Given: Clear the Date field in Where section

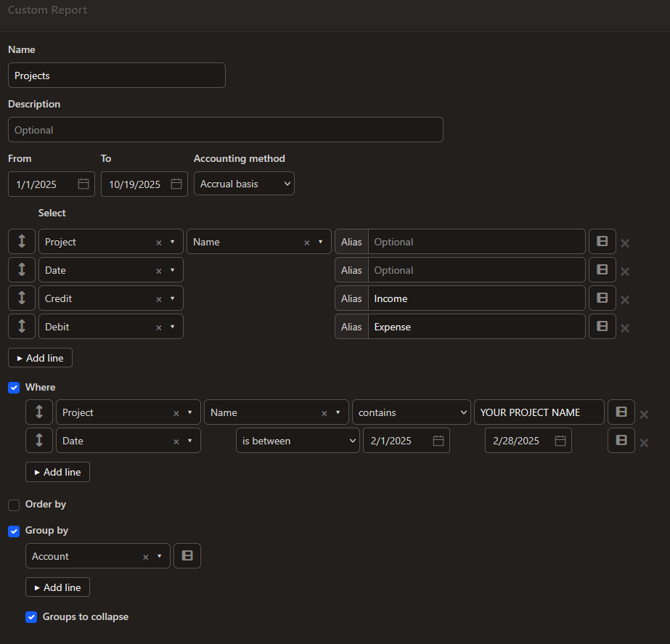Looking at the screenshot, I should (176, 442).
